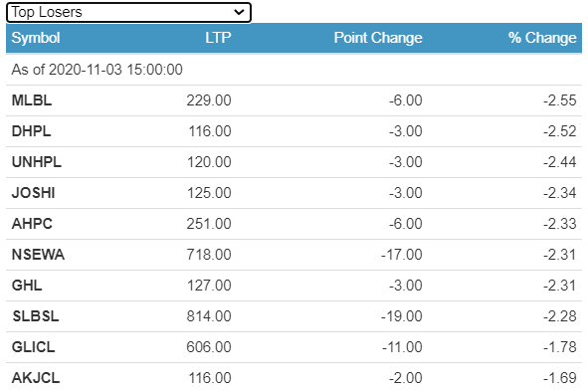The height and width of the screenshot is (391, 588).
Task: Open AHPC stock details
Action: [x=32, y=224]
